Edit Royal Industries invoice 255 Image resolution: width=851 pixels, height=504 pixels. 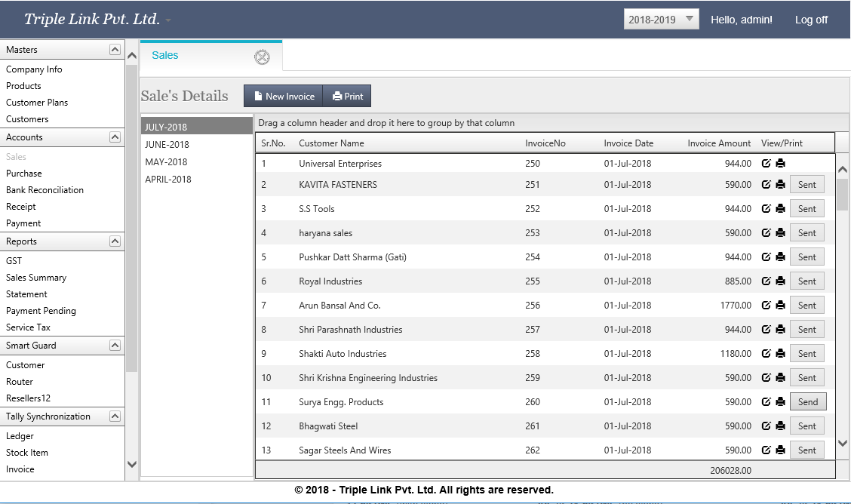coord(766,281)
